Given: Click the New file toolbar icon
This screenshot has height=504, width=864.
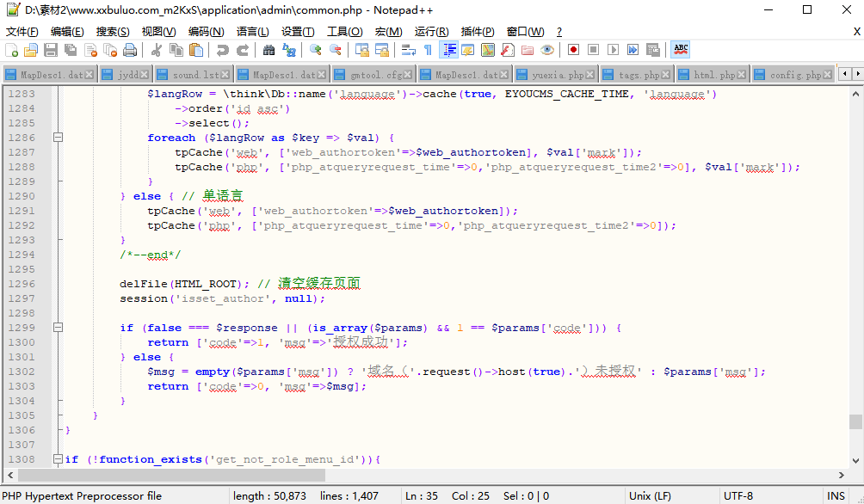Looking at the screenshot, I should point(11,50).
